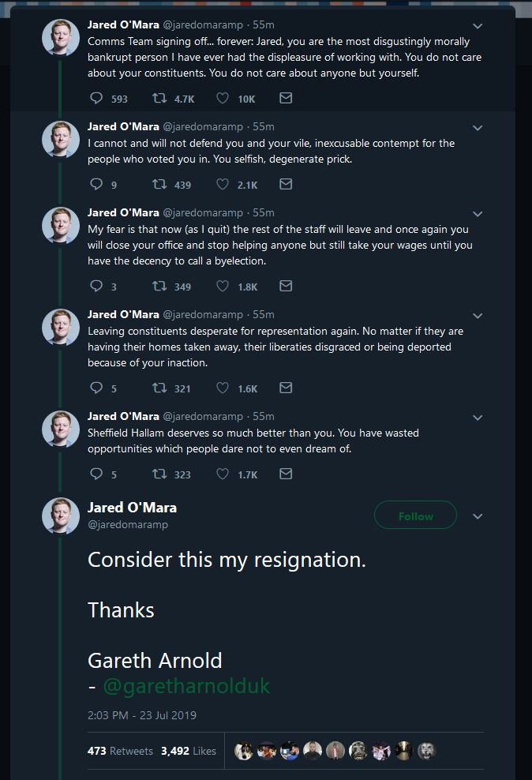
Task: View the 473 Retweets list
Action: pyautogui.click(x=120, y=751)
